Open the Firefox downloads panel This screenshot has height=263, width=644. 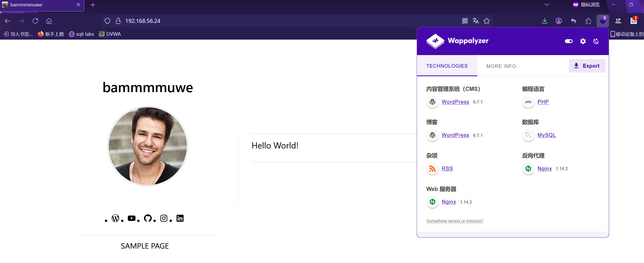(x=545, y=21)
